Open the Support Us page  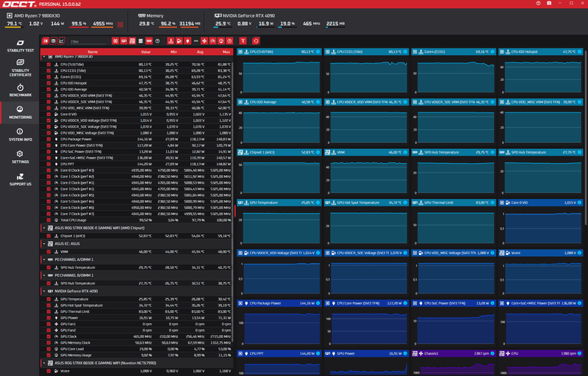point(20,178)
